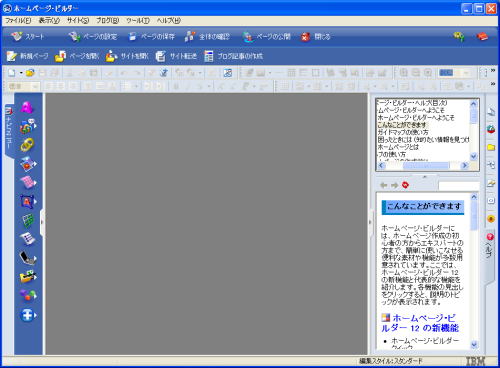
Task: Open ホームページ・ビルダー 12 の新機能 link
Action: [420, 323]
